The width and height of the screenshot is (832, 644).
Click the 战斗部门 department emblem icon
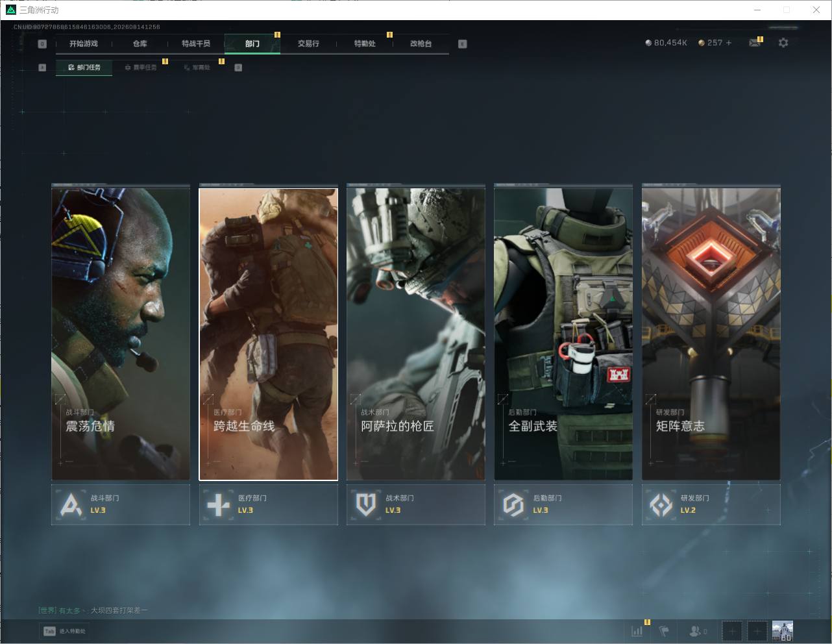[71, 504]
